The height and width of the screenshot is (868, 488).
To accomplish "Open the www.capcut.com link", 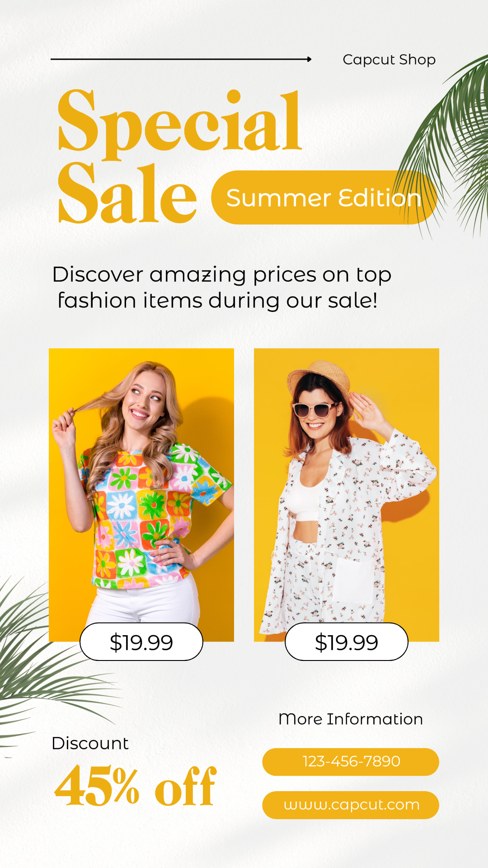I will pyautogui.click(x=351, y=805).
